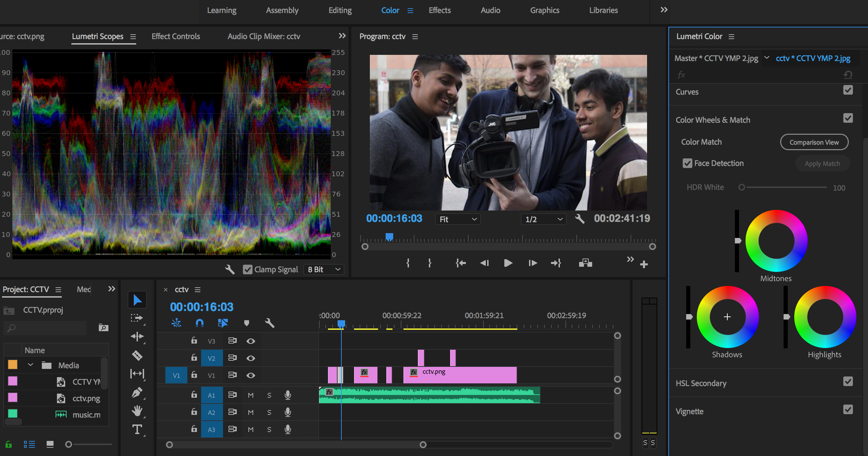Switch Project panel to icon view
Screen dimensions: 868x456
click(x=50, y=445)
